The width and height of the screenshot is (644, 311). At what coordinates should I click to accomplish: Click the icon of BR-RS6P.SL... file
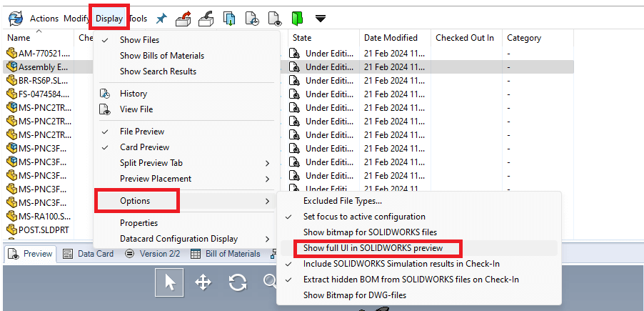tap(12, 80)
